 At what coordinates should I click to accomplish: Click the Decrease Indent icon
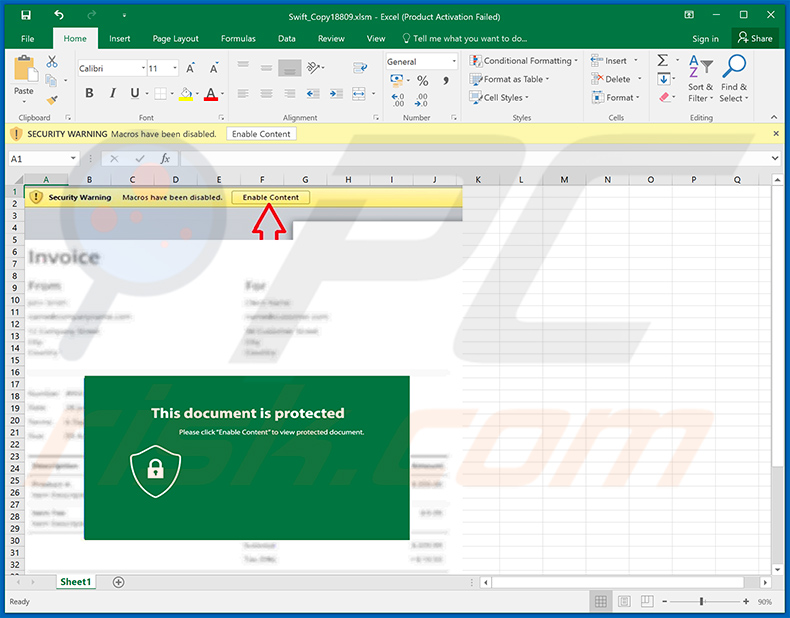coord(313,94)
